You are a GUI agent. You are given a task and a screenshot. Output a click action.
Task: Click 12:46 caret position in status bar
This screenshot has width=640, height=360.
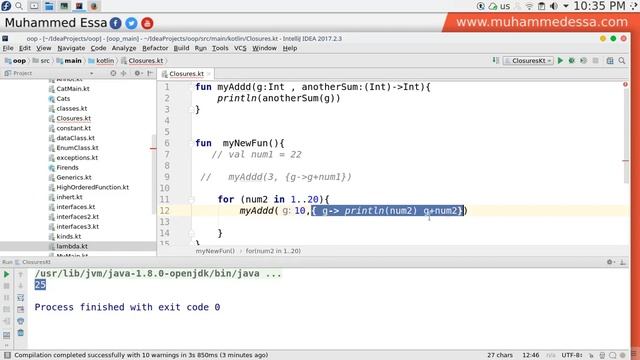coord(531,355)
